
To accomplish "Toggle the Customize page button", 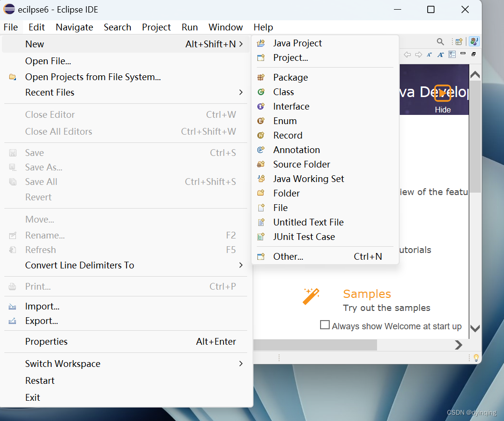I will tap(452, 55).
